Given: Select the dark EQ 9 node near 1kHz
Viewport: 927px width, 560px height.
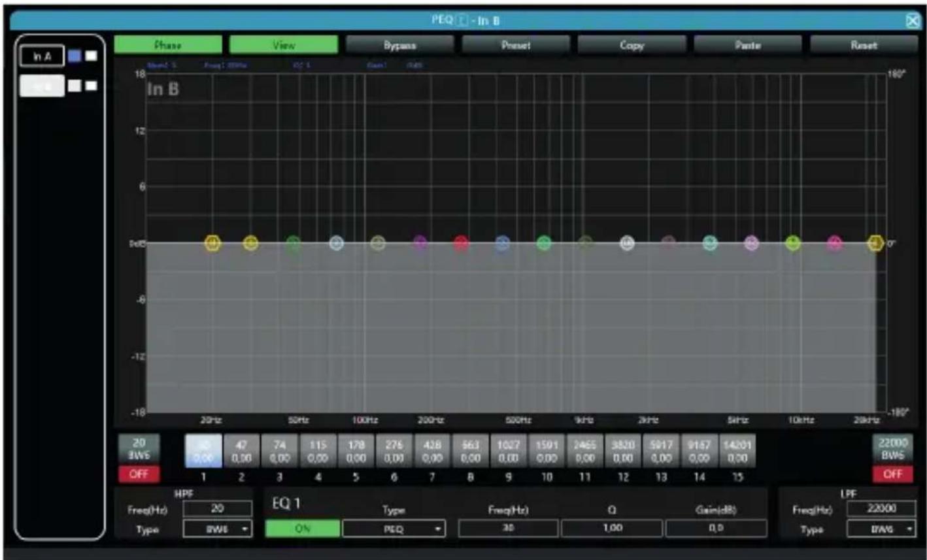Looking at the screenshot, I should pos(585,243).
